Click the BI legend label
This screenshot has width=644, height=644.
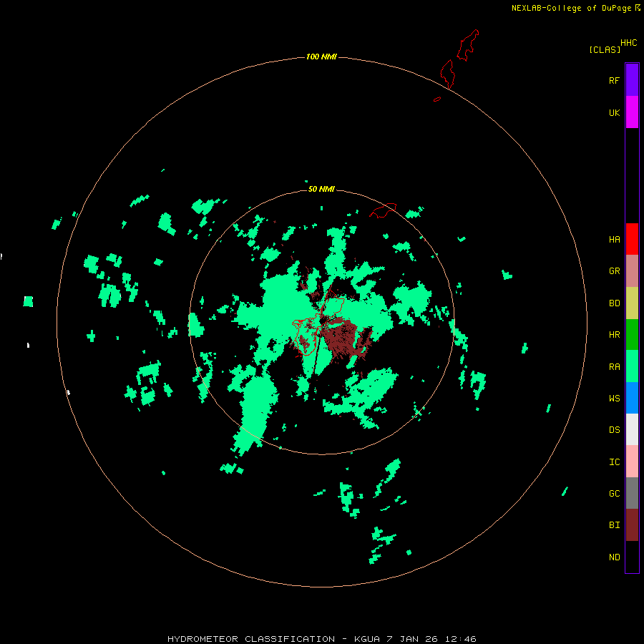[614, 525]
